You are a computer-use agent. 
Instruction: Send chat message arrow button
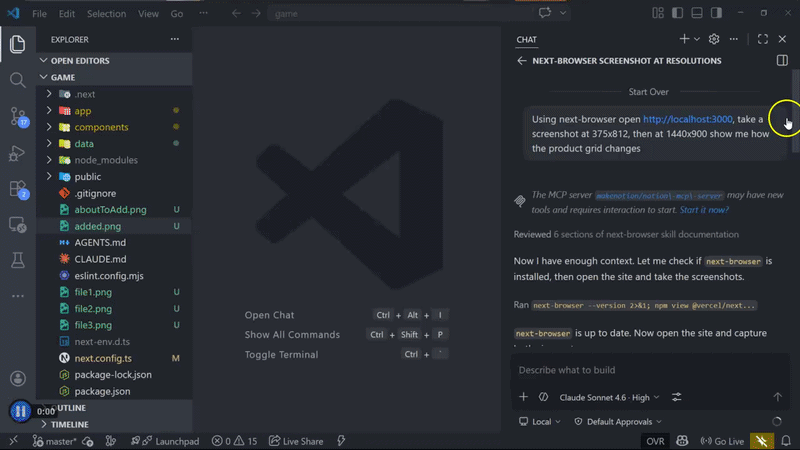click(777, 397)
